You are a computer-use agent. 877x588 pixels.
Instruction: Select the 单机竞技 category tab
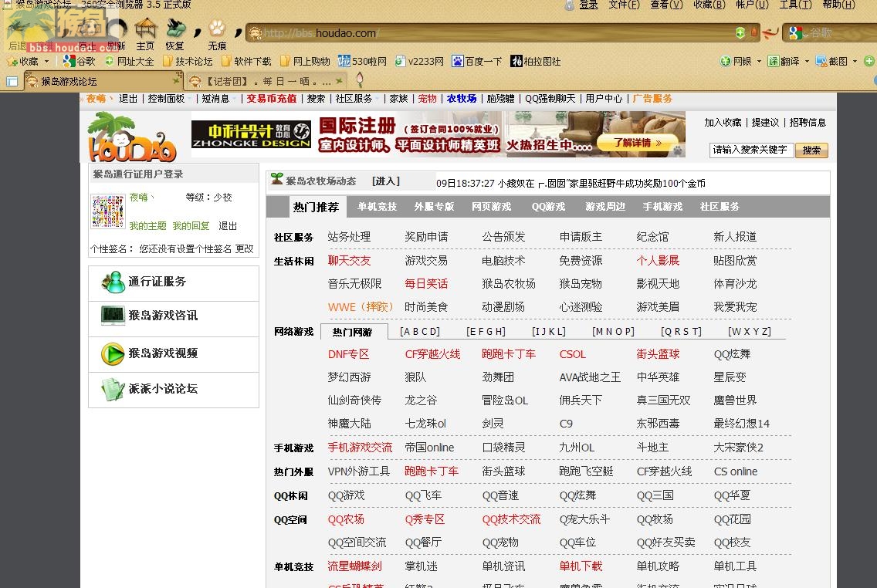point(377,207)
